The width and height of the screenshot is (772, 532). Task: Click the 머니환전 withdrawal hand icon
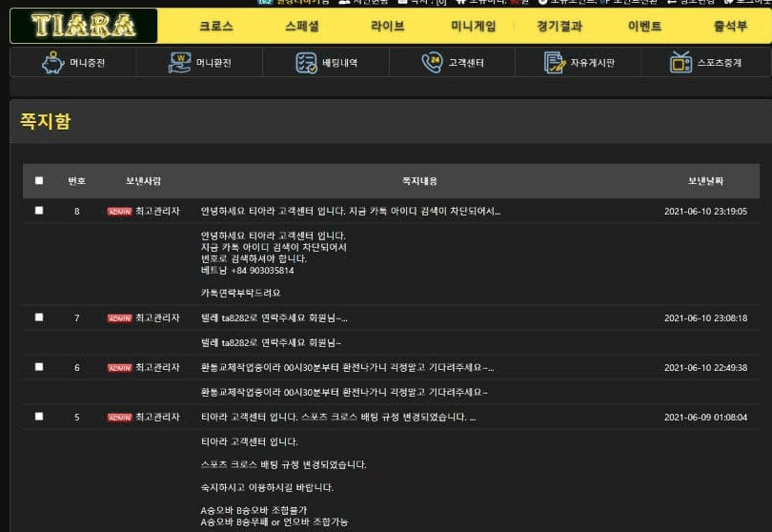point(179,63)
